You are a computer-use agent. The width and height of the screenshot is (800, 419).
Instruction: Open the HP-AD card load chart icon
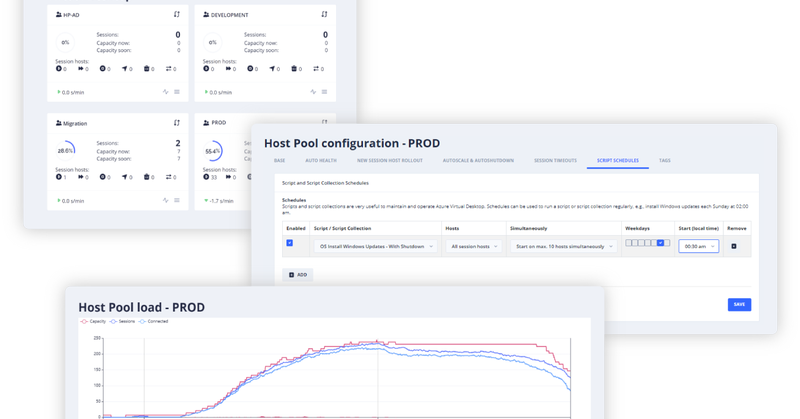[165, 92]
